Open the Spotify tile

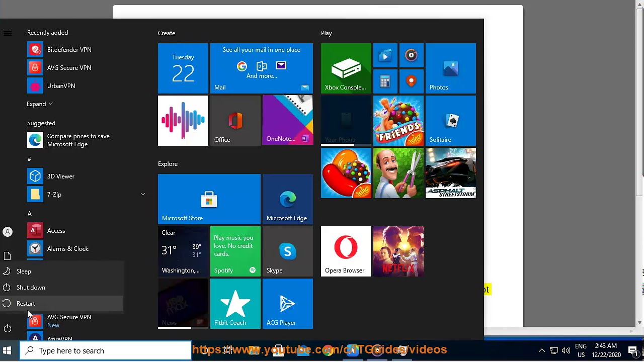pyautogui.click(x=235, y=251)
